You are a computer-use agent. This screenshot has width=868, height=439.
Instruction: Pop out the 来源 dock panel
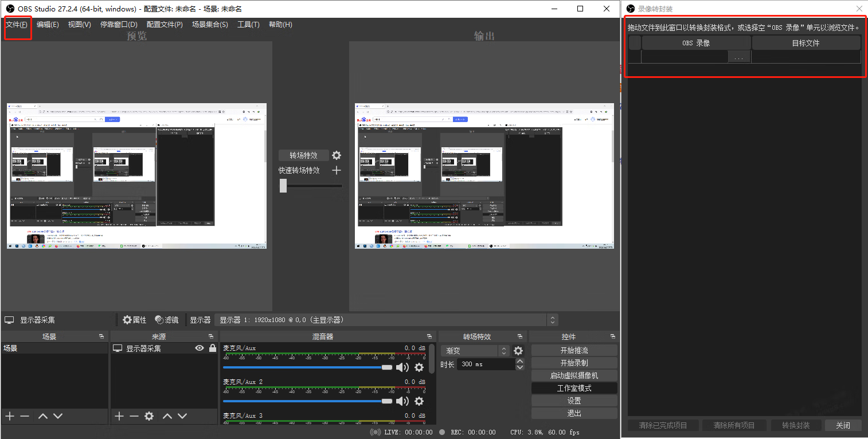[x=211, y=336]
